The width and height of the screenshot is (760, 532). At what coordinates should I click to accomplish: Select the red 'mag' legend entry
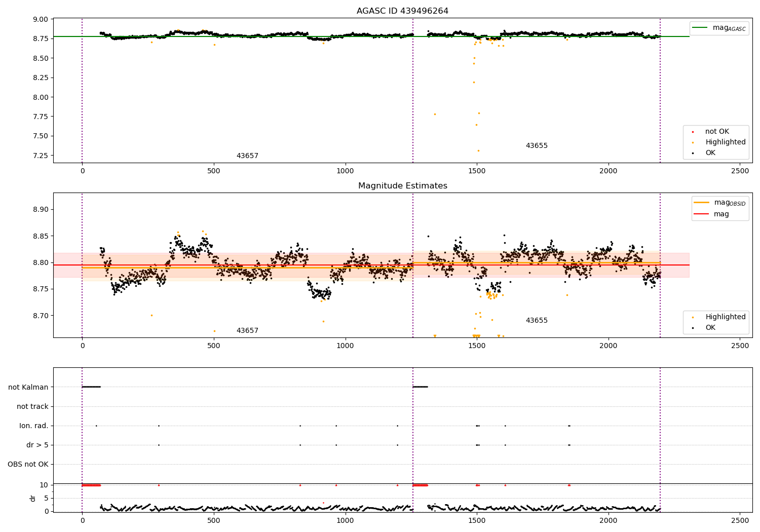click(x=711, y=214)
